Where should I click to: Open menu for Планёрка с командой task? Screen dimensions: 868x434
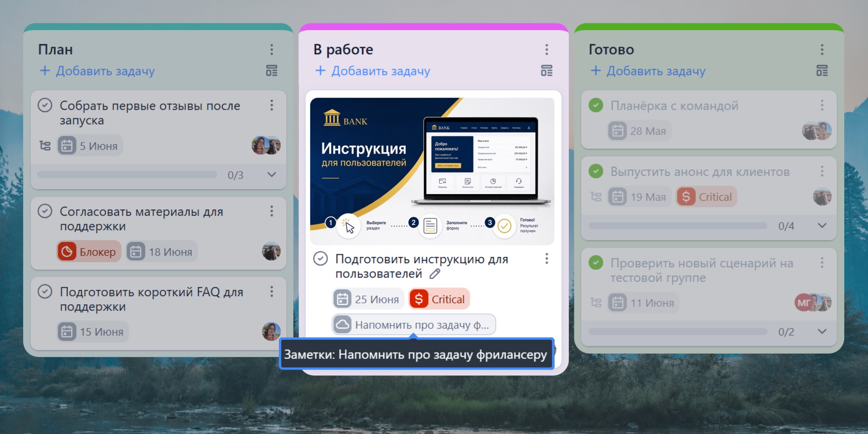(x=822, y=105)
